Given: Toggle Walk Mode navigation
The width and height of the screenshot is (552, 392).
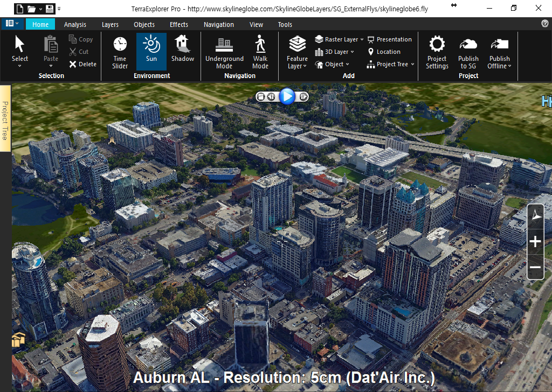Looking at the screenshot, I should click(260, 52).
